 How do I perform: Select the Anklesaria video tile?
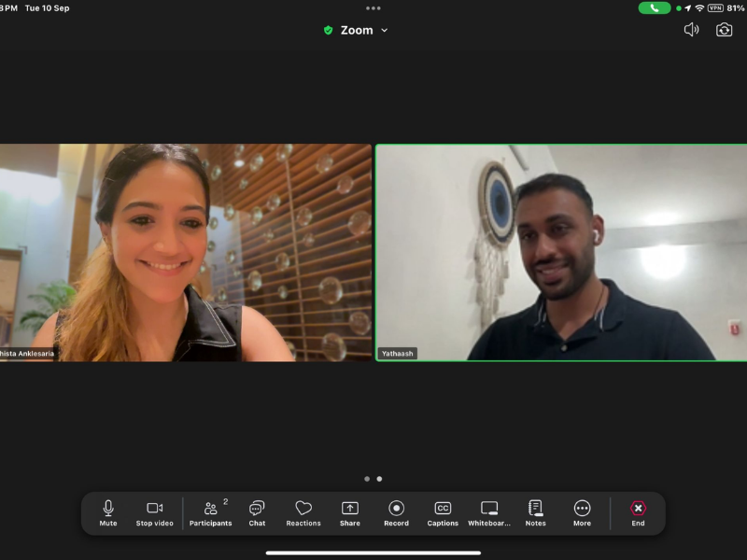coord(186,252)
